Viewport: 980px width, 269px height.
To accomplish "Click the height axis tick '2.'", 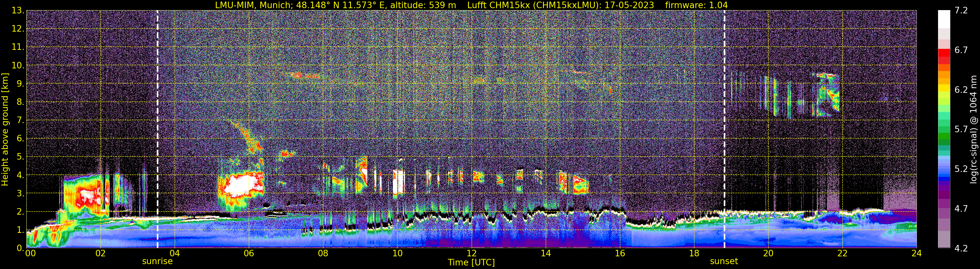I will 20,211.
